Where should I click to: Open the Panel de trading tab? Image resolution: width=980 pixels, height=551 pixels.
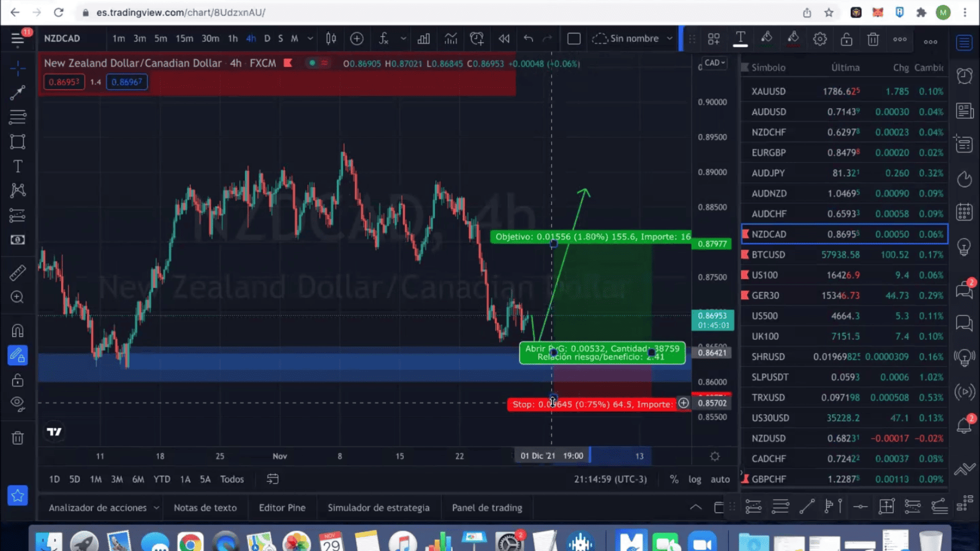pos(487,508)
